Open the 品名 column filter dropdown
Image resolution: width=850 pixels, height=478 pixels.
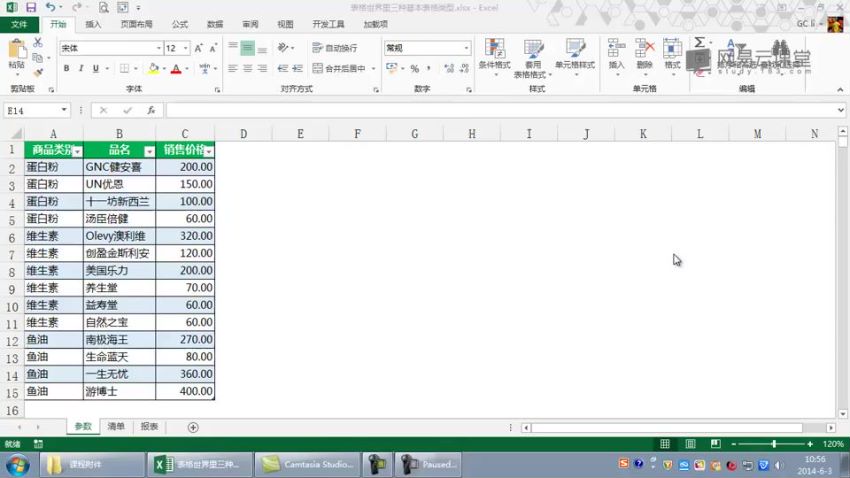pos(149,151)
